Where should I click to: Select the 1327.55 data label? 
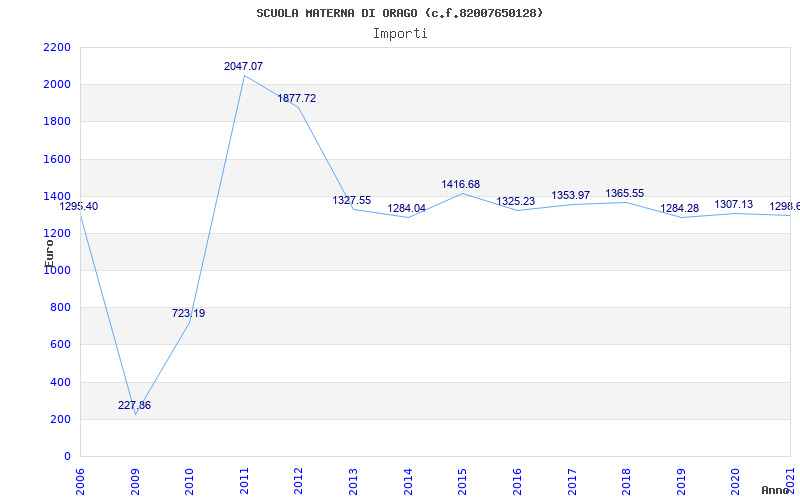coord(352,200)
